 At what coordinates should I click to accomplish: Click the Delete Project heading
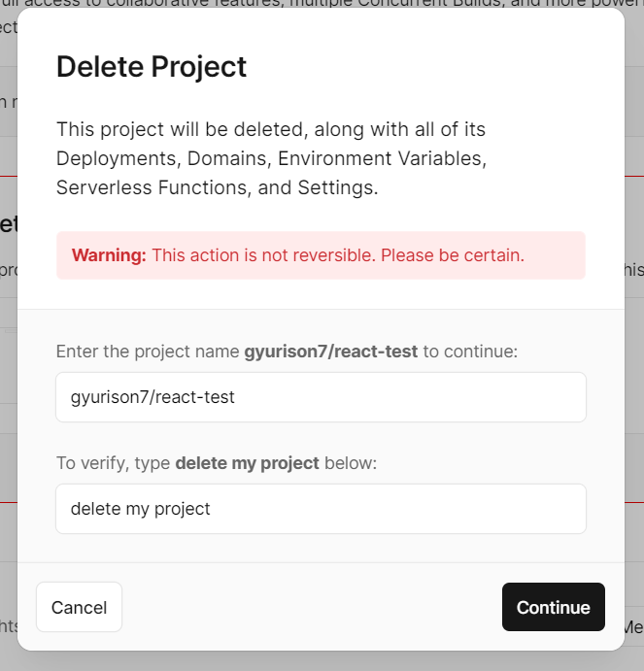point(152,67)
